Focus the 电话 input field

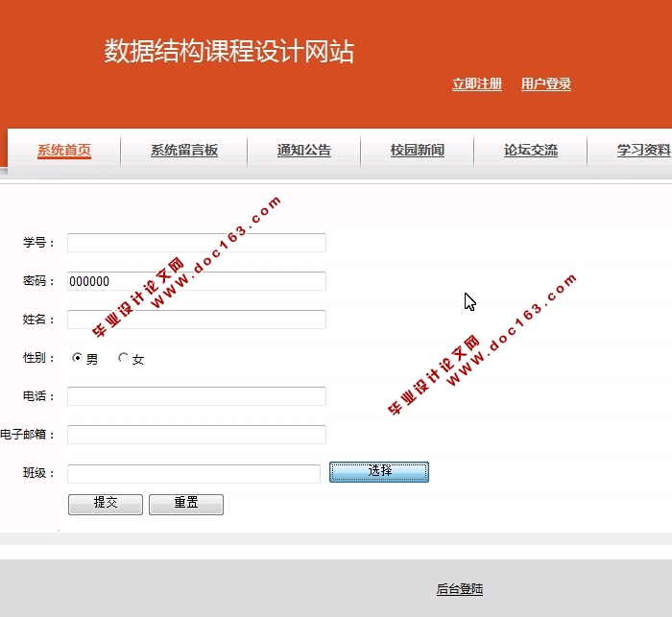[197, 396]
